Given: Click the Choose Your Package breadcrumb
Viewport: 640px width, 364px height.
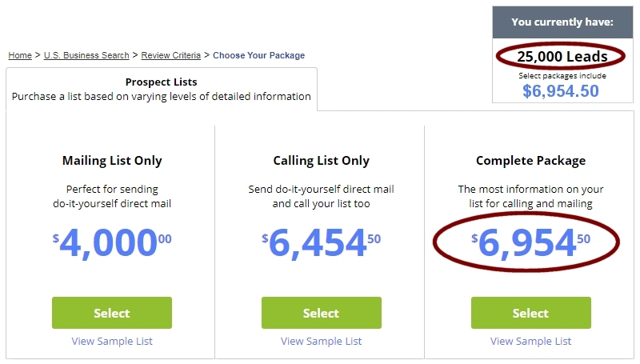Looking at the screenshot, I should 259,56.
